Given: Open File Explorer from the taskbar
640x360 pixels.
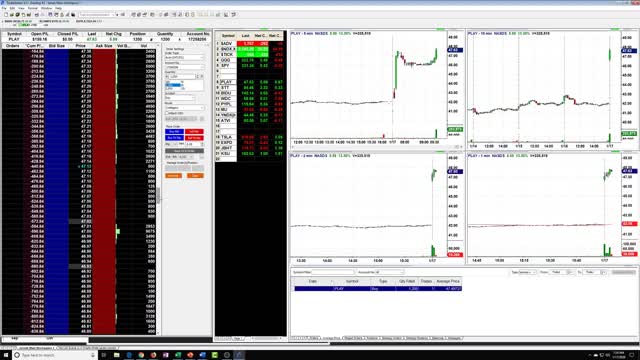Looking at the screenshot, I should click(x=116, y=355).
